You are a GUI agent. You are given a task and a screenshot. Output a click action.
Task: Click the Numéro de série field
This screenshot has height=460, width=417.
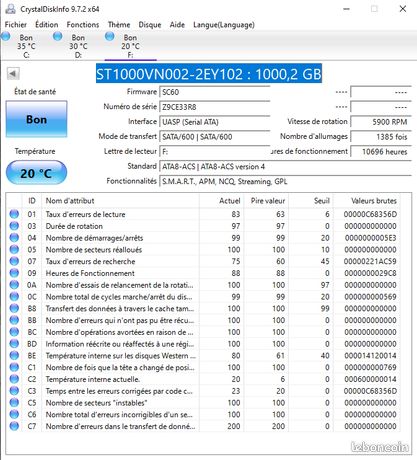215,107
